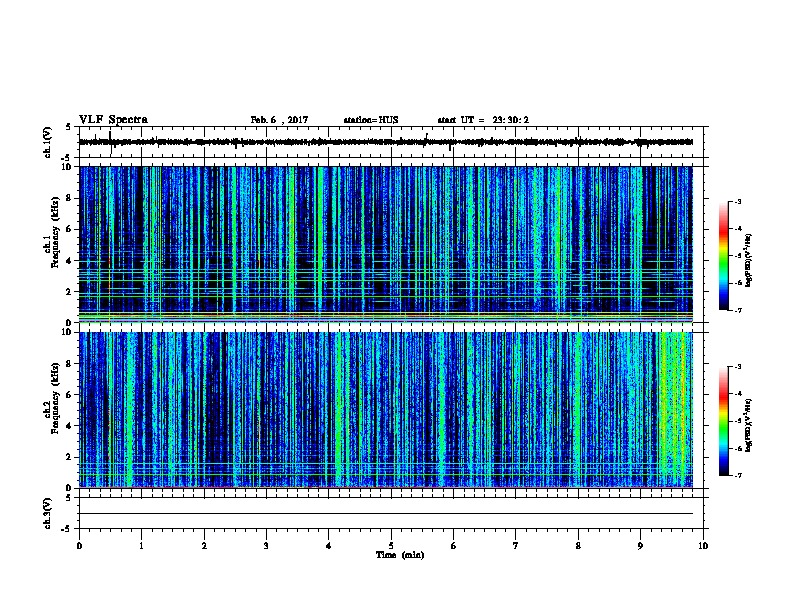Viewport: 792px width, 612px height.
Task: Click the "ch.1(V)" waveform axis label
Action: (x=48, y=142)
